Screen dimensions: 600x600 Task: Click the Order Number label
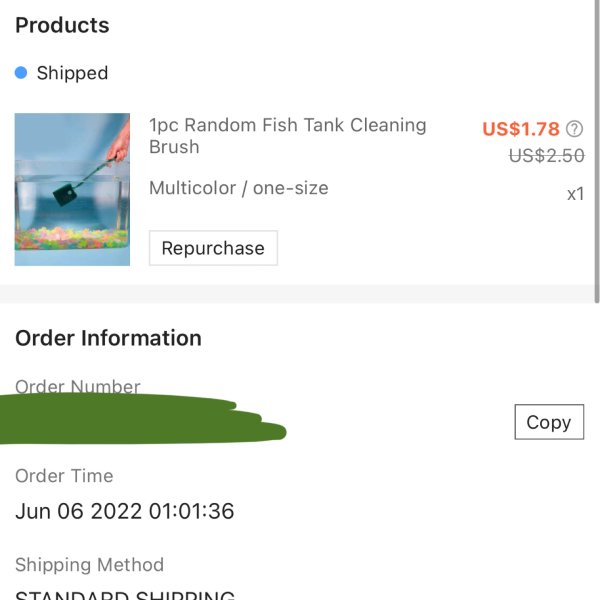click(78, 386)
